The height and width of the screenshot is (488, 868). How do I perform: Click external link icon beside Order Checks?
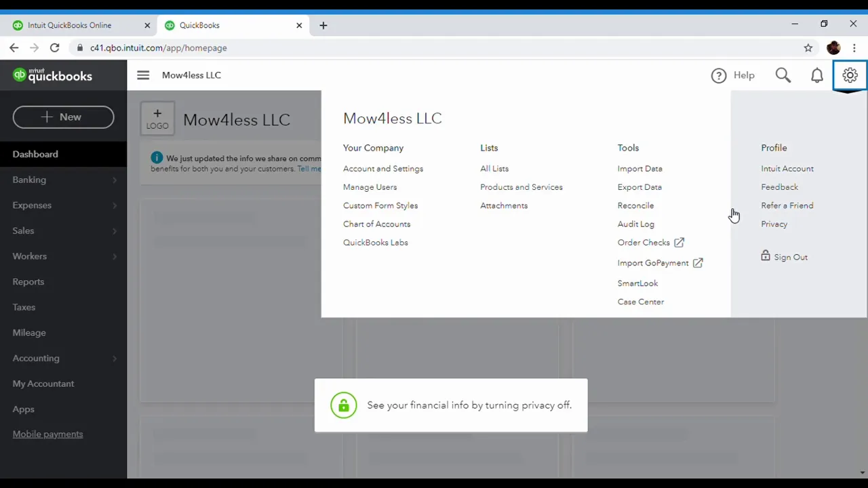[679, 242]
